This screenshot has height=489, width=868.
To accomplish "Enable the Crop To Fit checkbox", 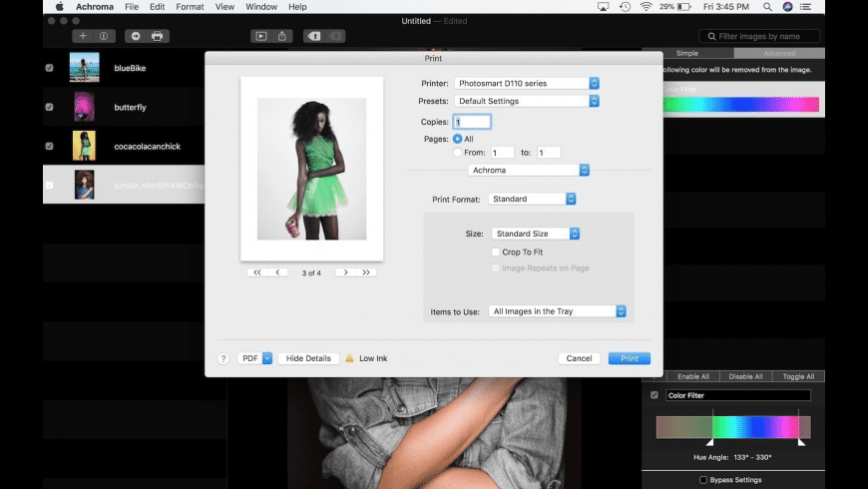I will [x=496, y=252].
